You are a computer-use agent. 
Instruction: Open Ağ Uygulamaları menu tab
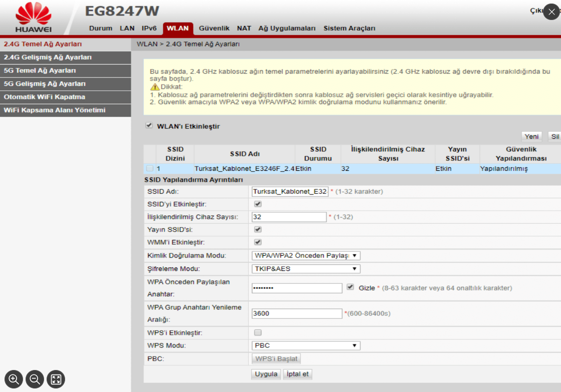(287, 28)
